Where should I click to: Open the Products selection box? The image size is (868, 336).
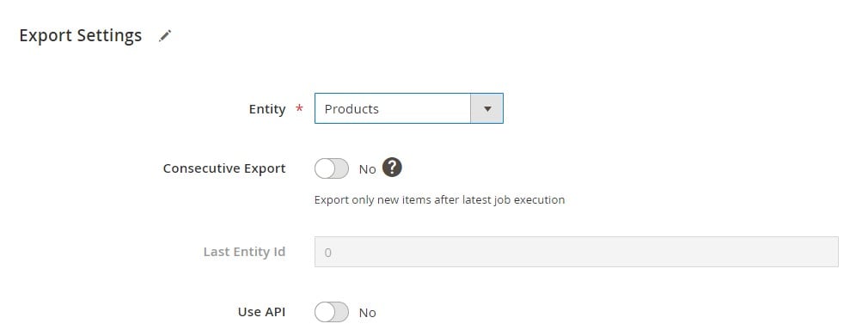(408, 108)
